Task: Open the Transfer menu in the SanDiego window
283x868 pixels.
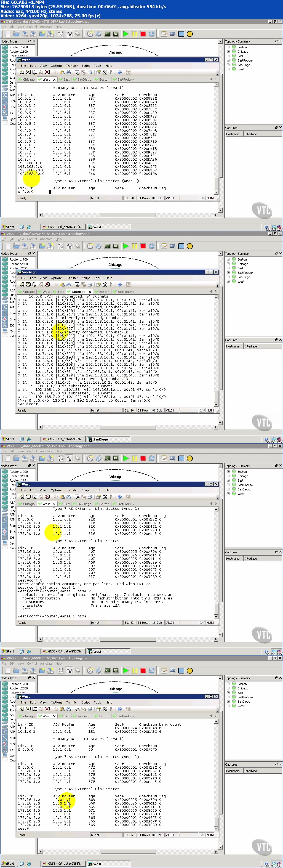Action: [72, 278]
